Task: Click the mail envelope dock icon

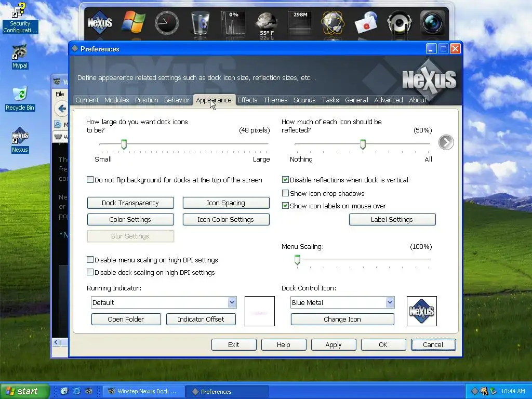Action: click(366, 23)
